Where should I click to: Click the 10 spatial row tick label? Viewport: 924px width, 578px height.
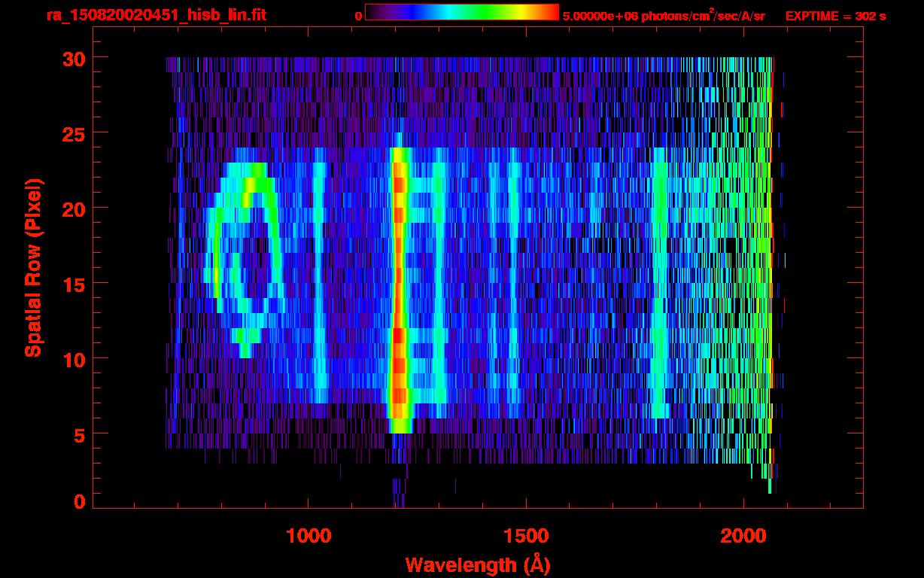coord(74,359)
